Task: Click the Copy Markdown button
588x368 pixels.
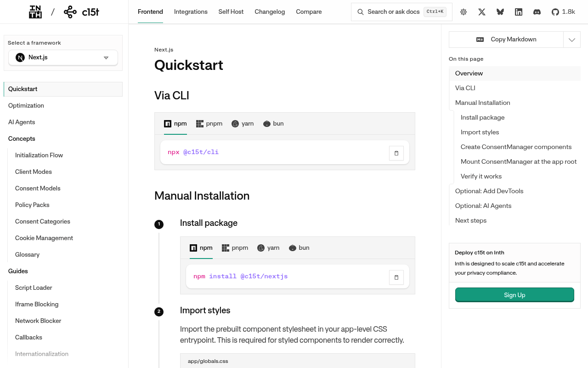Action: point(506,40)
